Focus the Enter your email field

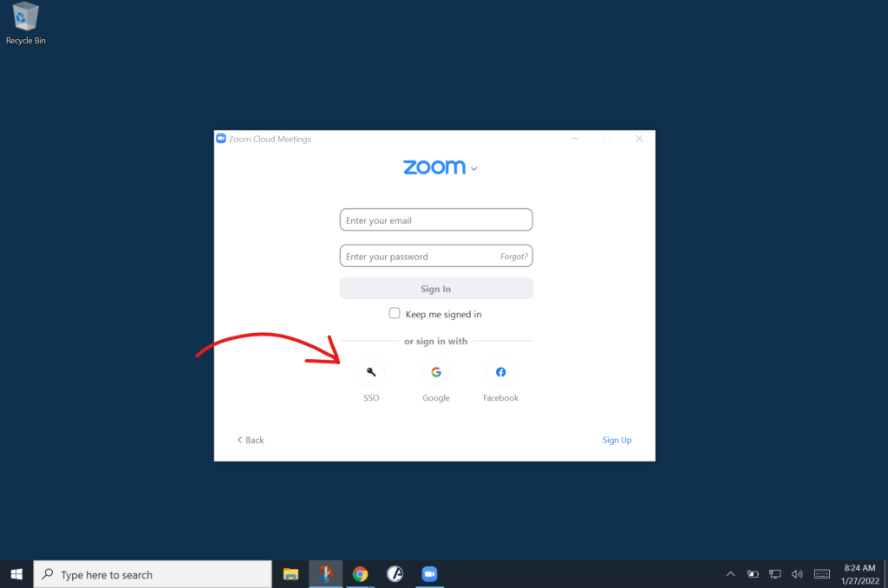[x=436, y=219]
